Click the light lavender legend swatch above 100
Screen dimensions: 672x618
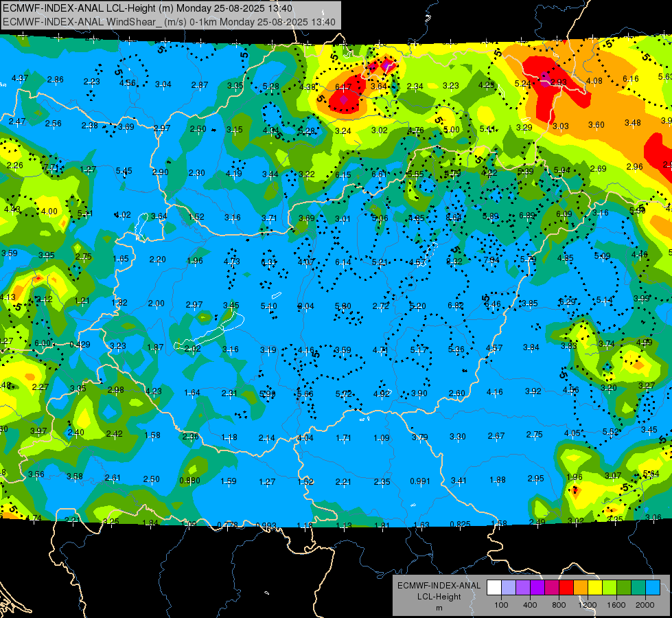(508, 588)
